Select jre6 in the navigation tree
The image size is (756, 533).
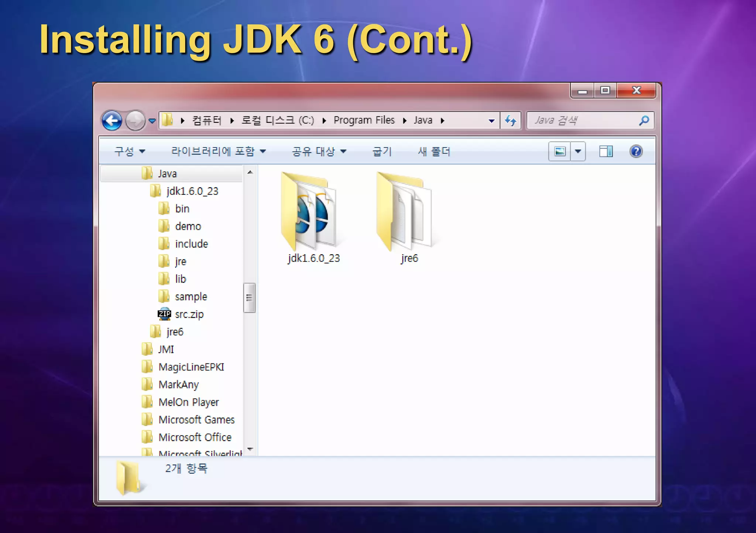175,332
